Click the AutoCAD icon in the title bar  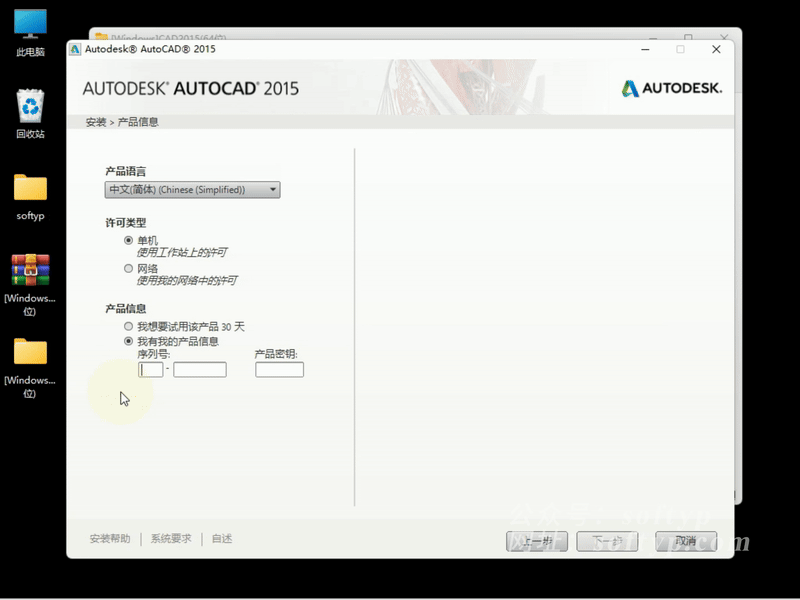click(x=75, y=49)
